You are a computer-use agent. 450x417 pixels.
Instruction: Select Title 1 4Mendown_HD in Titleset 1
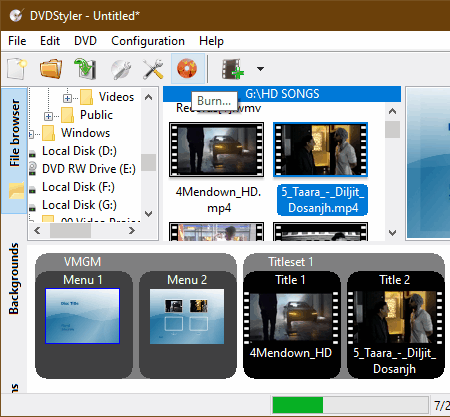(x=291, y=325)
